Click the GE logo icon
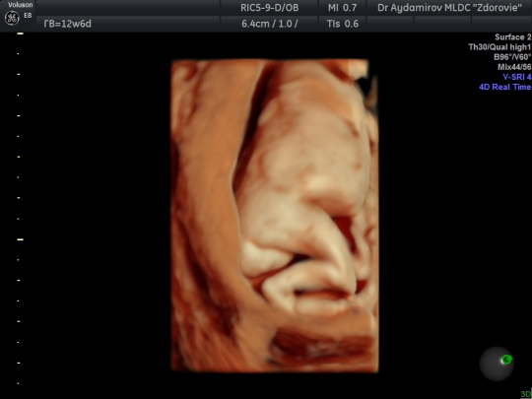Image resolution: width=532 pixels, height=399 pixels. point(12,19)
